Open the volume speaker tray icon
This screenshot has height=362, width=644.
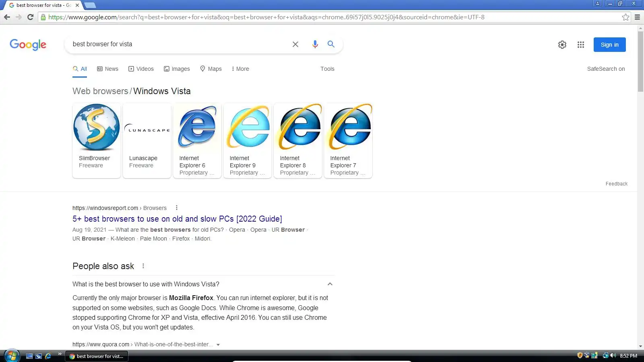point(613,356)
